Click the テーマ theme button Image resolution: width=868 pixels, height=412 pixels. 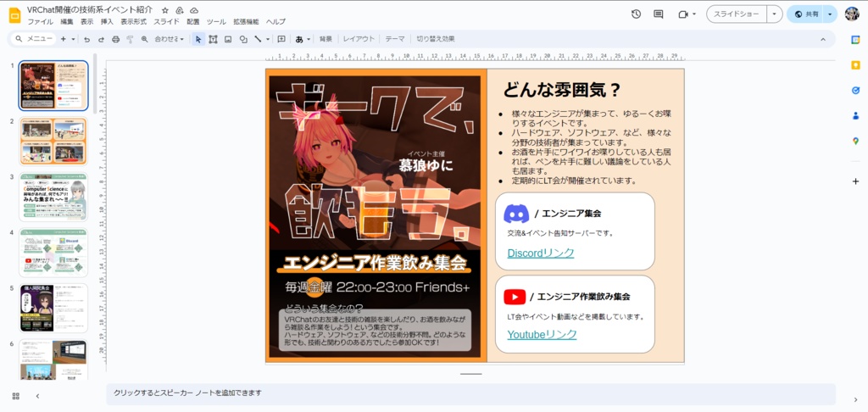395,39
